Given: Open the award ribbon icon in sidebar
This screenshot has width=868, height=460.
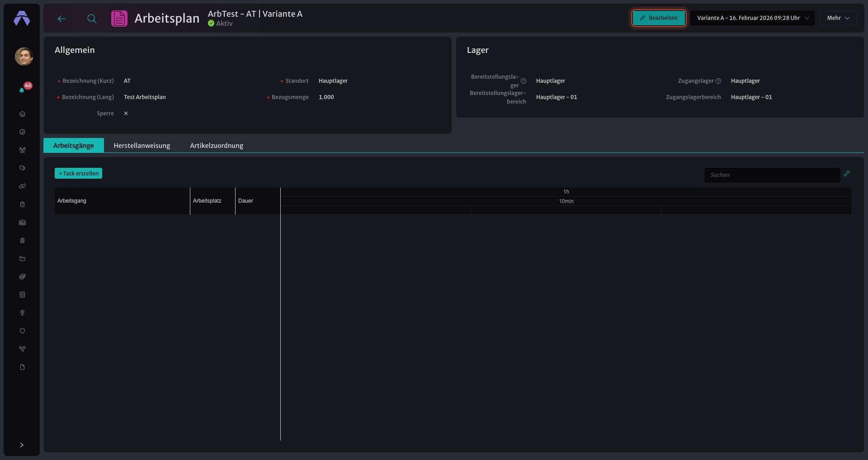Looking at the screenshot, I should coord(22,241).
